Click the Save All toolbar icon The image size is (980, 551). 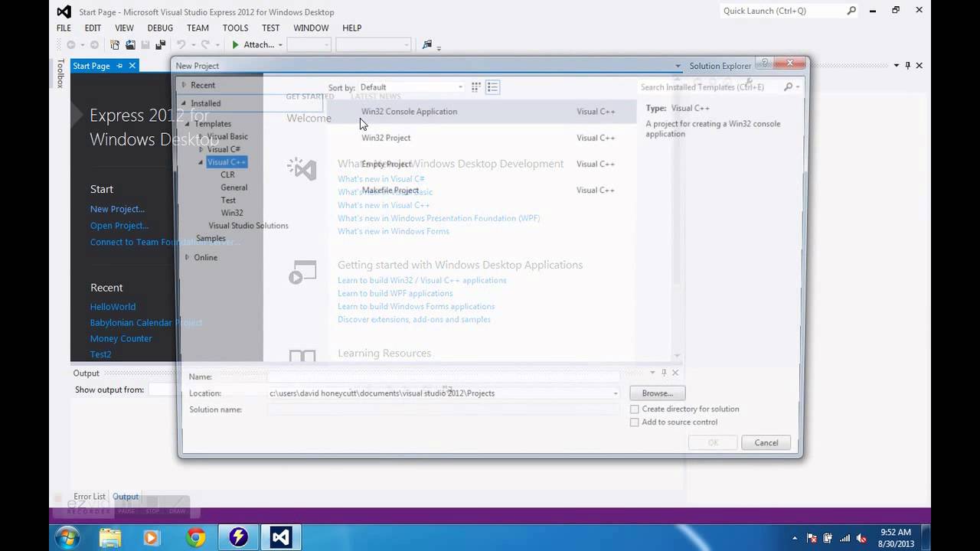[x=160, y=45]
